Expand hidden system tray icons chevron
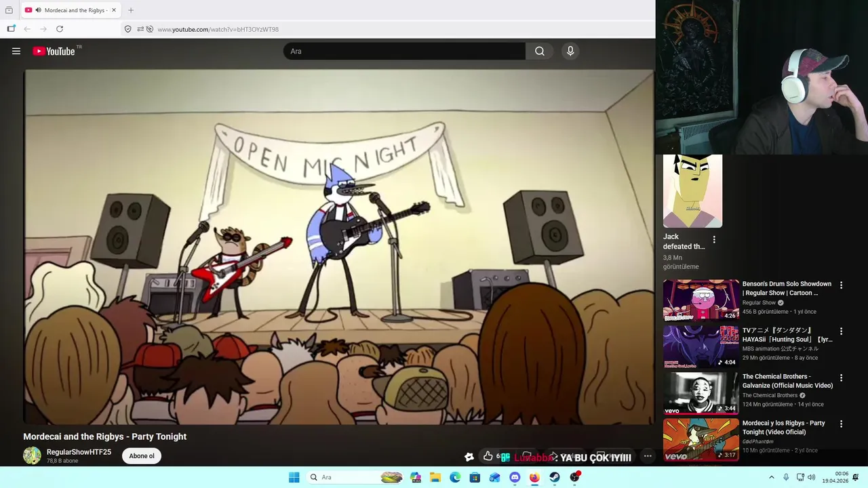Screen dimensions: 868x488 click(x=772, y=477)
